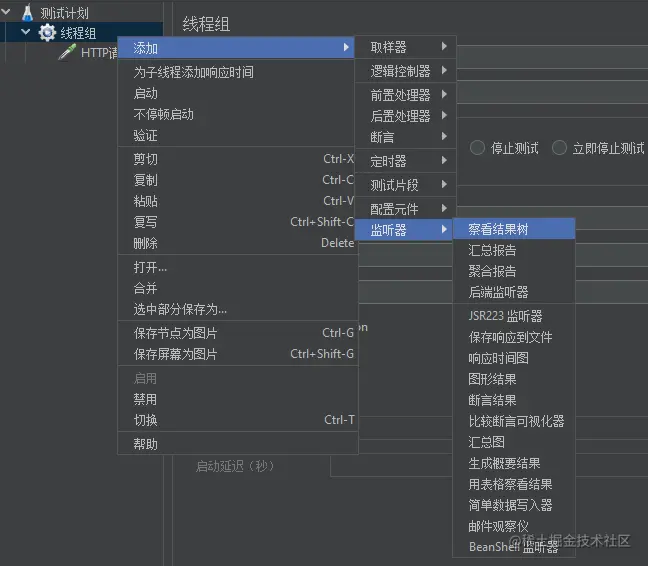Choose 为子线程添加响应时间 menu item

[x=236, y=72]
